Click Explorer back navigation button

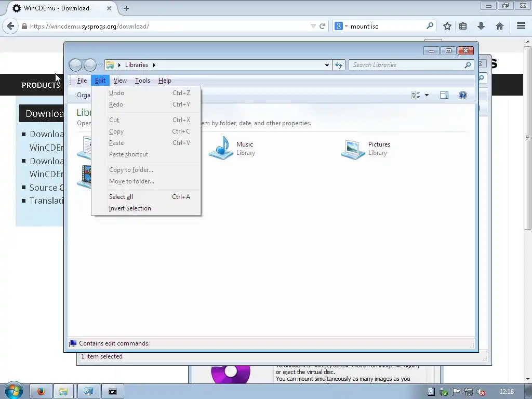(75, 65)
